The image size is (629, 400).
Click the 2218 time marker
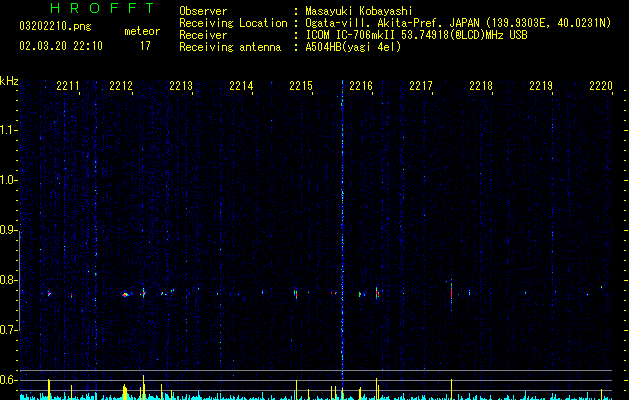click(481, 85)
